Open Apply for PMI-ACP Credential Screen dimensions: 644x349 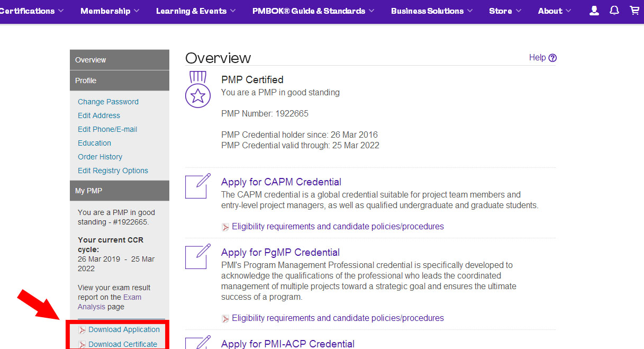pos(288,344)
